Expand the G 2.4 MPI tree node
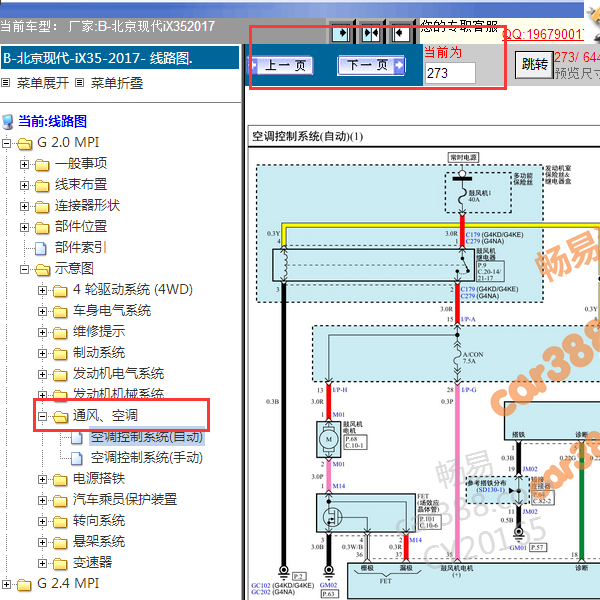Image resolution: width=600 pixels, height=600 pixels. 6,584
